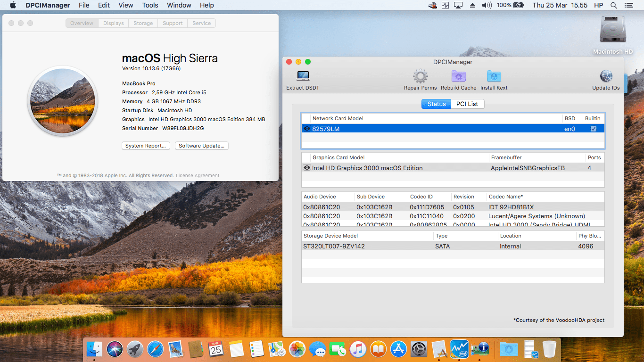This screenshot has height=362, width=644.
Task: Select the Status tab in DPCIManager
Action: coord(437,104)
